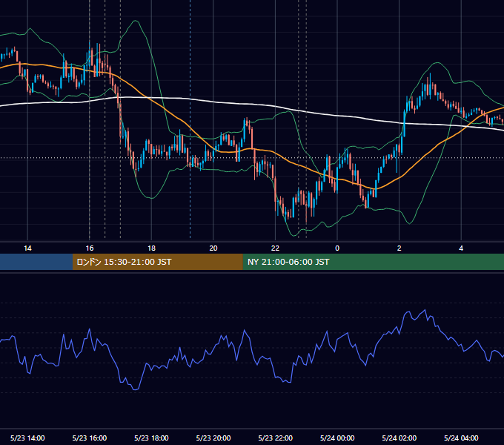Click the 5/23 18:00 date label

point(151,438)
